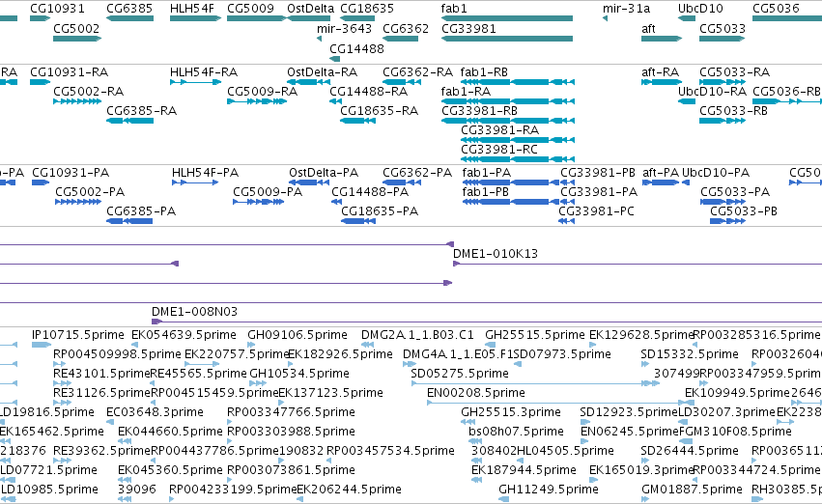Open the EN00208.5prime EST label
822x504 pixels.
[476, 393]
